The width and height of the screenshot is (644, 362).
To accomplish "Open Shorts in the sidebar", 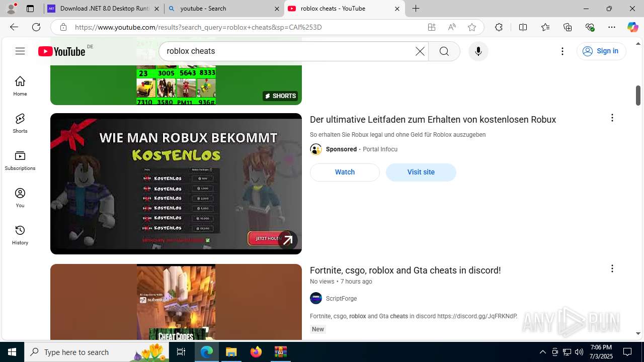I will (20, 123).
